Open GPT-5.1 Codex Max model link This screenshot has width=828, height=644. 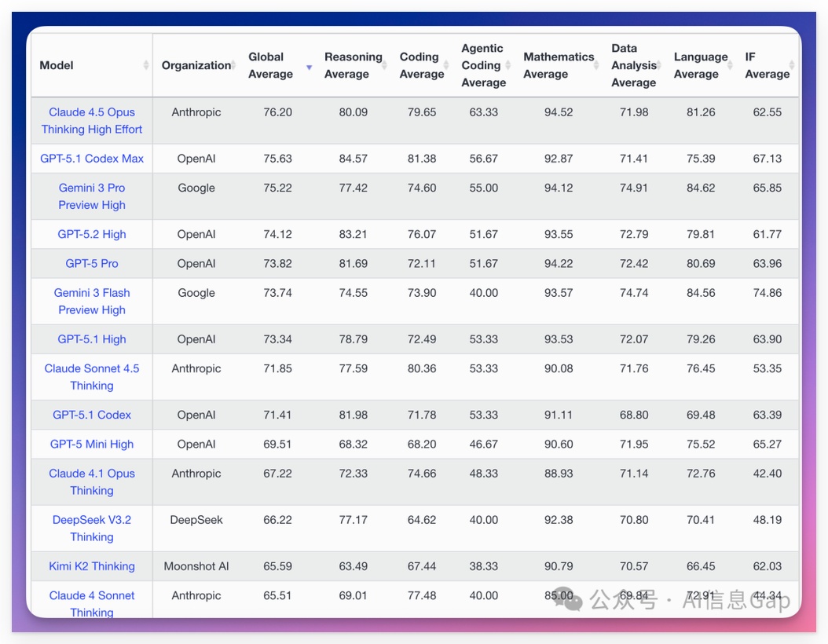point(92,159)
